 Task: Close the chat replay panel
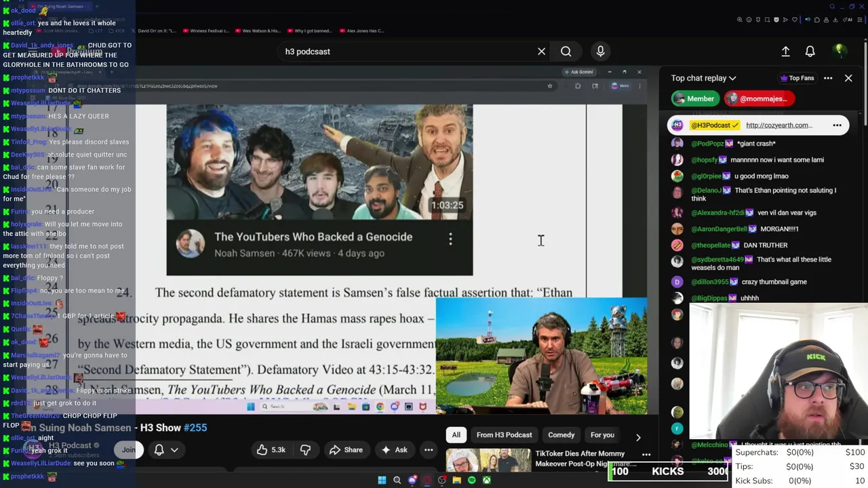pos(848,78)
